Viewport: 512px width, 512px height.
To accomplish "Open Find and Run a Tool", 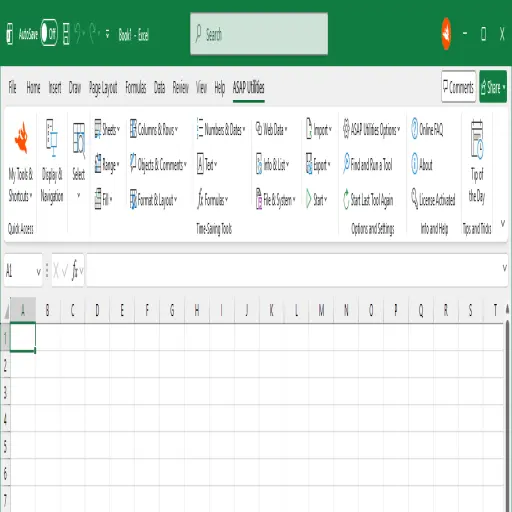I will 368,164.
